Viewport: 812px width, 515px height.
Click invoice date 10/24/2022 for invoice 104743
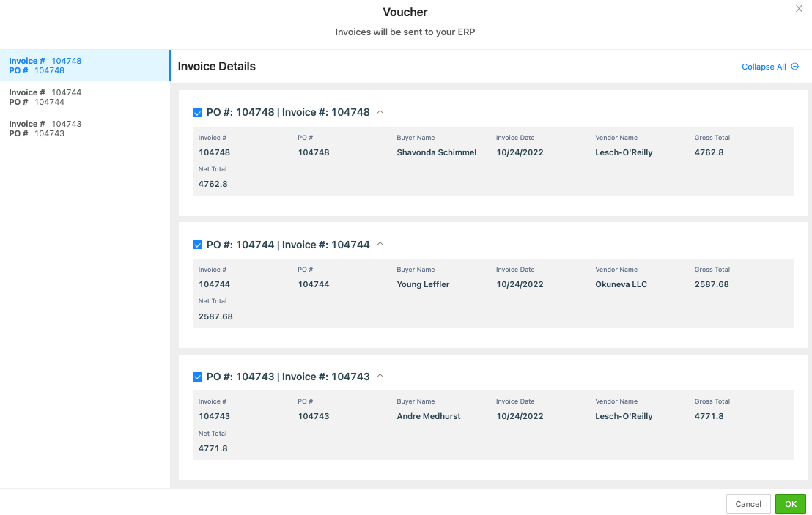pos(520,416)
